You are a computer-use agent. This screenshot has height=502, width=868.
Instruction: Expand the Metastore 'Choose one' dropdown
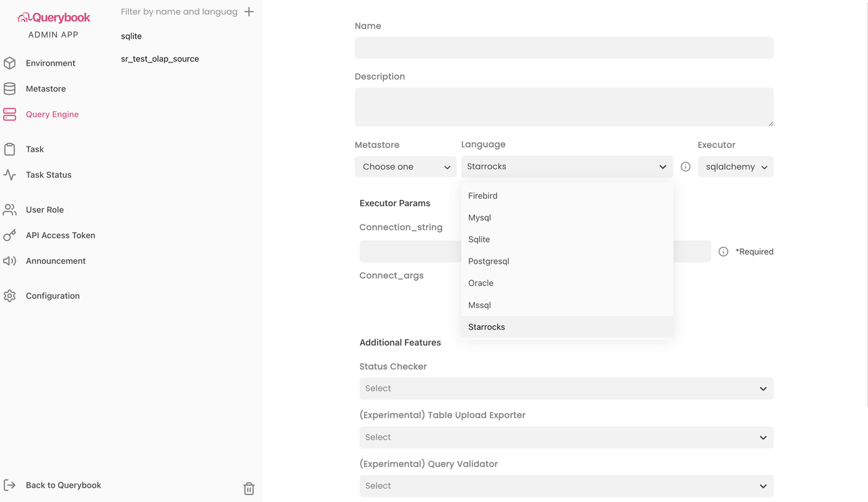(x=406, y=167)
